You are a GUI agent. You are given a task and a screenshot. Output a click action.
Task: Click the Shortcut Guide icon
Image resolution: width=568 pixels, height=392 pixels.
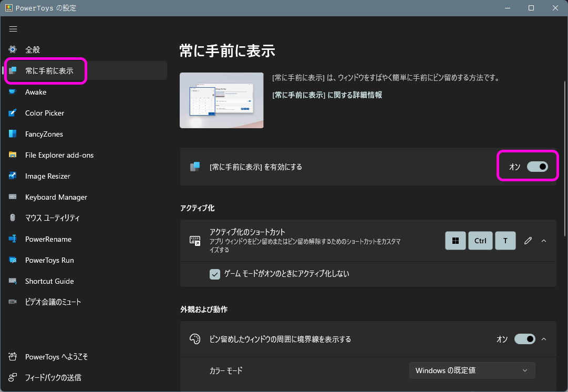point(13,281)
